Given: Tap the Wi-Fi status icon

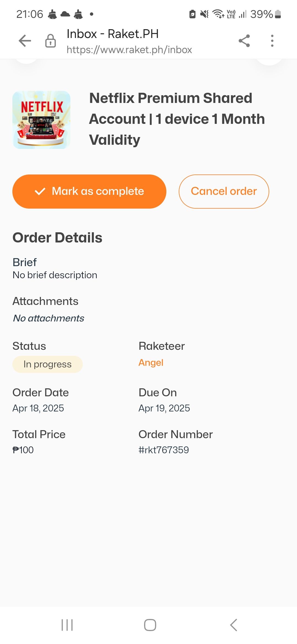Looking at the screenshot, I should [218, 14].
